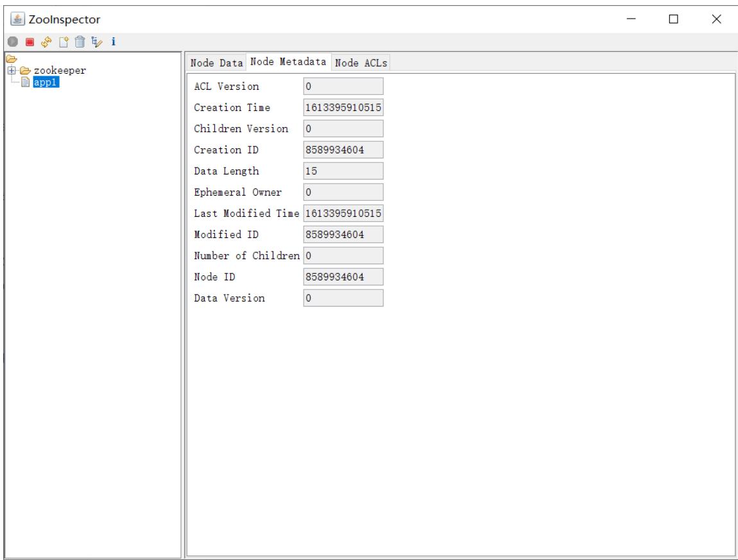Click the 'Creation ID' label text
This screenshot has width=738, height=560.
pos(226,150)
